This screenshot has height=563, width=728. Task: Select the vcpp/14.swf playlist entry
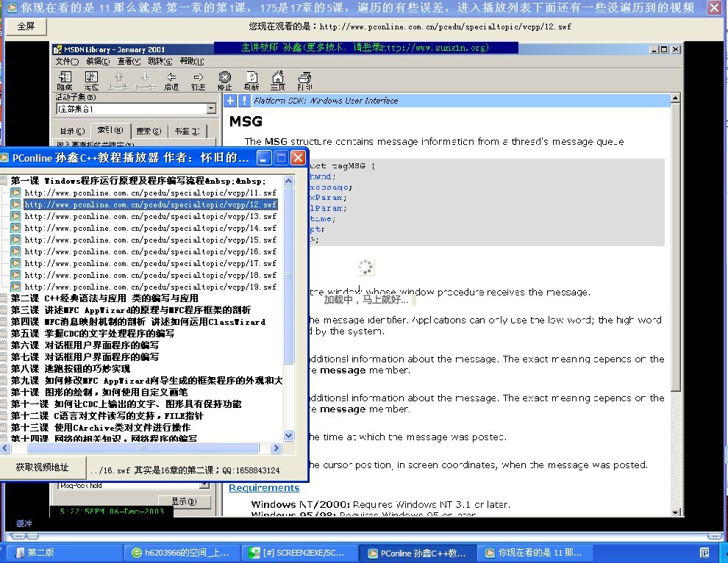pyautogui.click(x=151, y=228)
